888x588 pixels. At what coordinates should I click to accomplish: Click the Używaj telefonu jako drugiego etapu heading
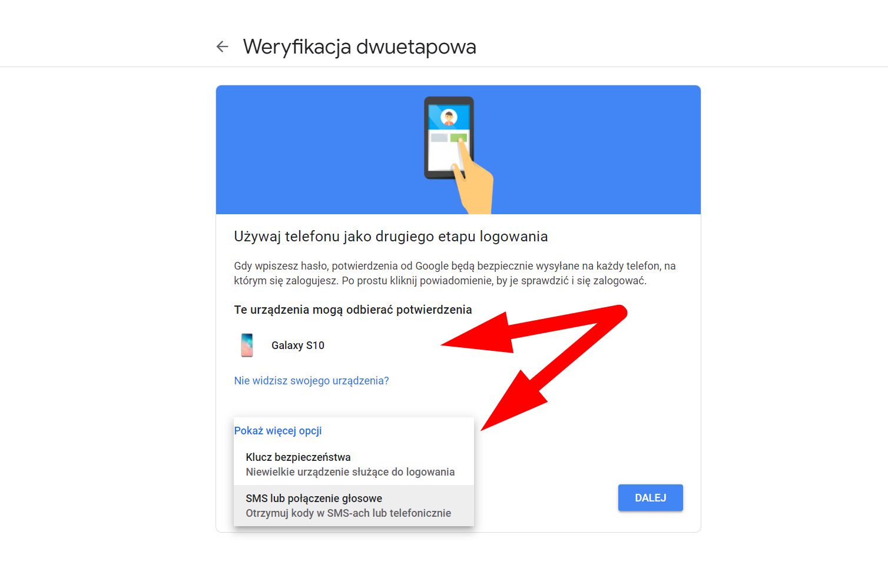391,237
